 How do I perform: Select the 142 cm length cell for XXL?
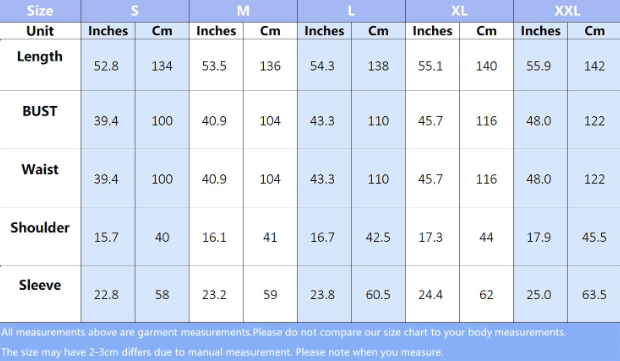coord(594,66)
